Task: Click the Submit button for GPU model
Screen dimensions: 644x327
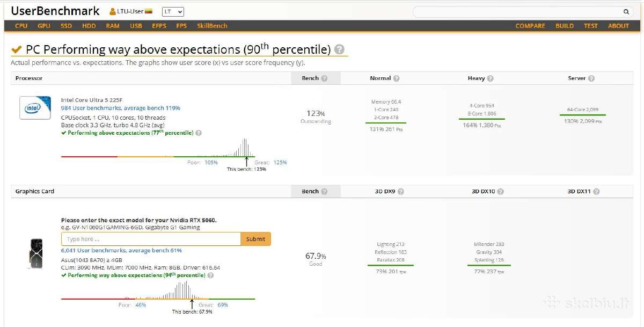Action: 255,239
